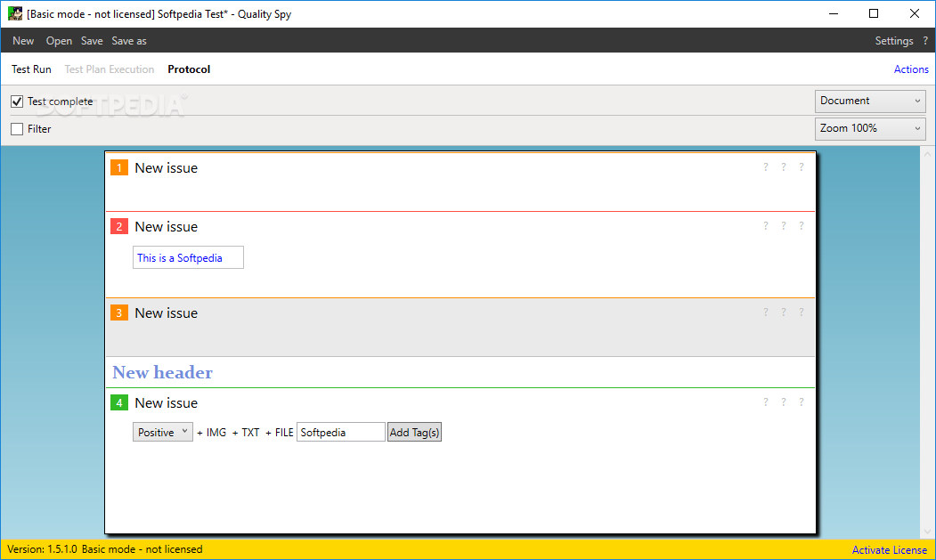Open the Zoom 100% dropdown
The image size is (936, 560).
pyautogui.click(x=870, y=128)
